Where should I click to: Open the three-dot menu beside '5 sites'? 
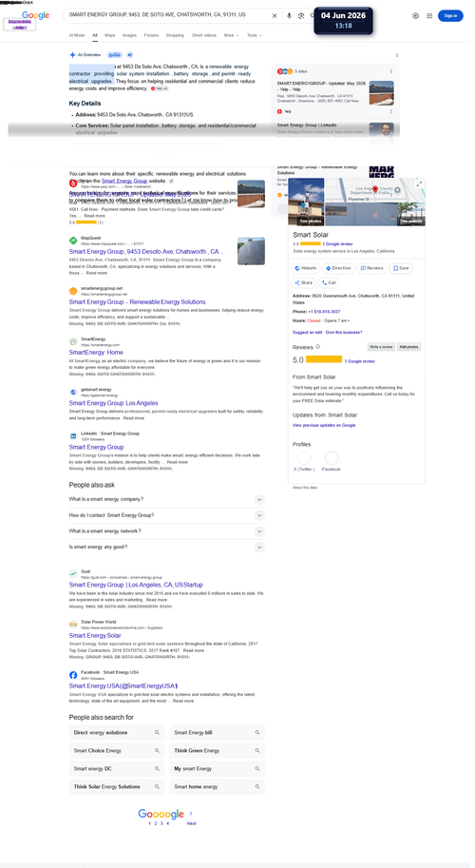tap(391, 71)
